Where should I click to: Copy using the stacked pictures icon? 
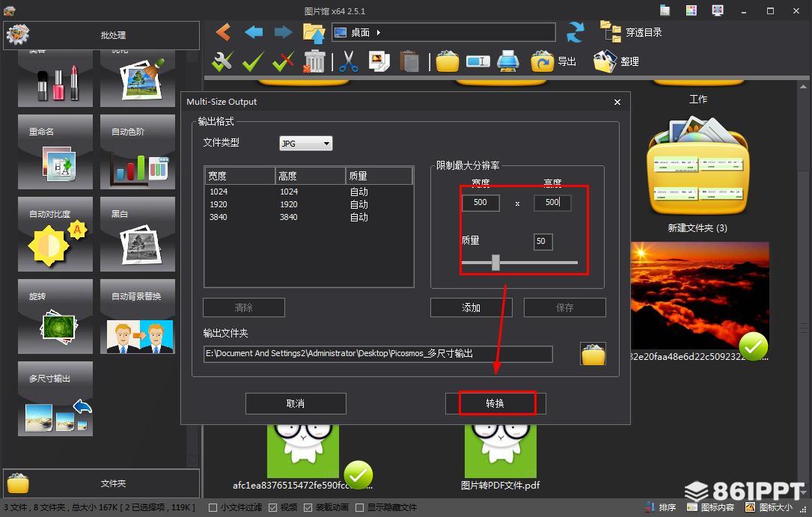click(x=379, y=61)
